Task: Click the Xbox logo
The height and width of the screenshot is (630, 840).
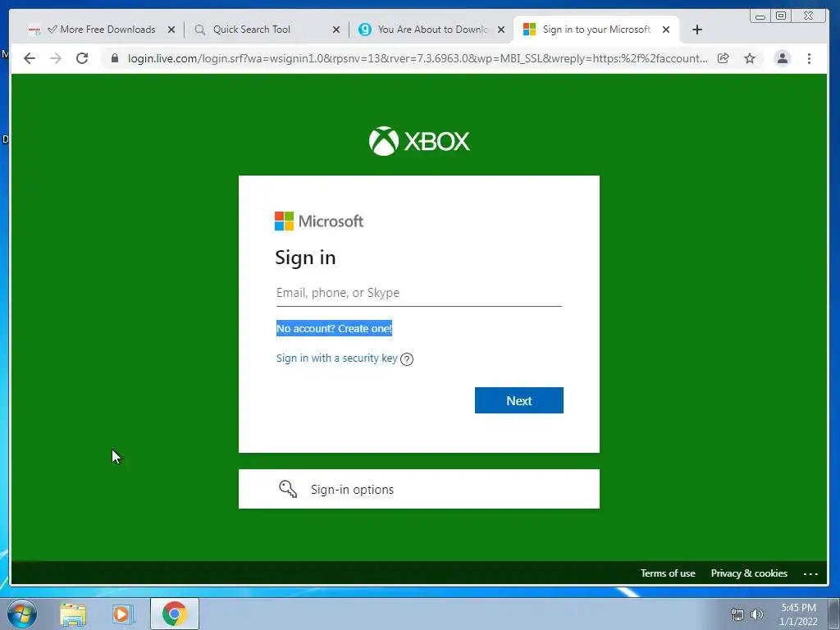Action: point(419,141)
